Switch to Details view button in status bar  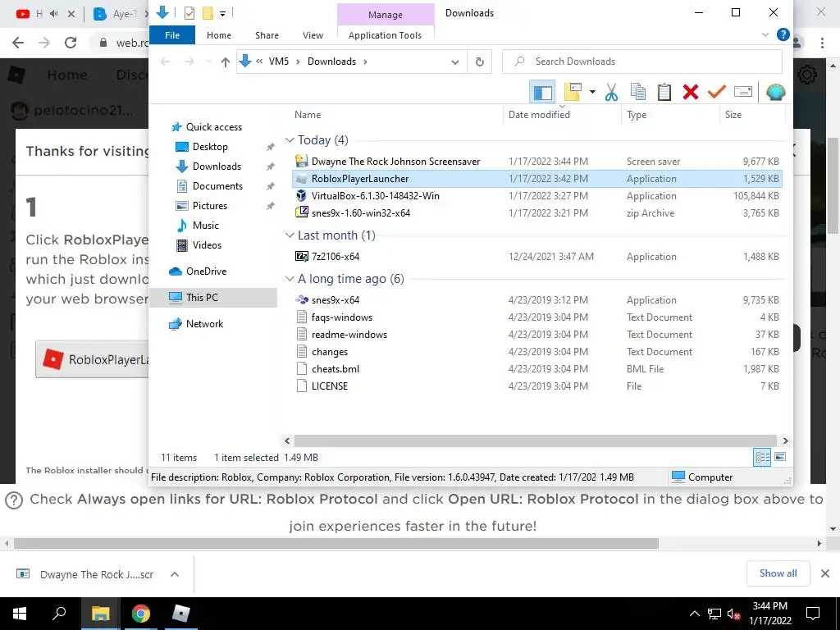coord(762,458)
